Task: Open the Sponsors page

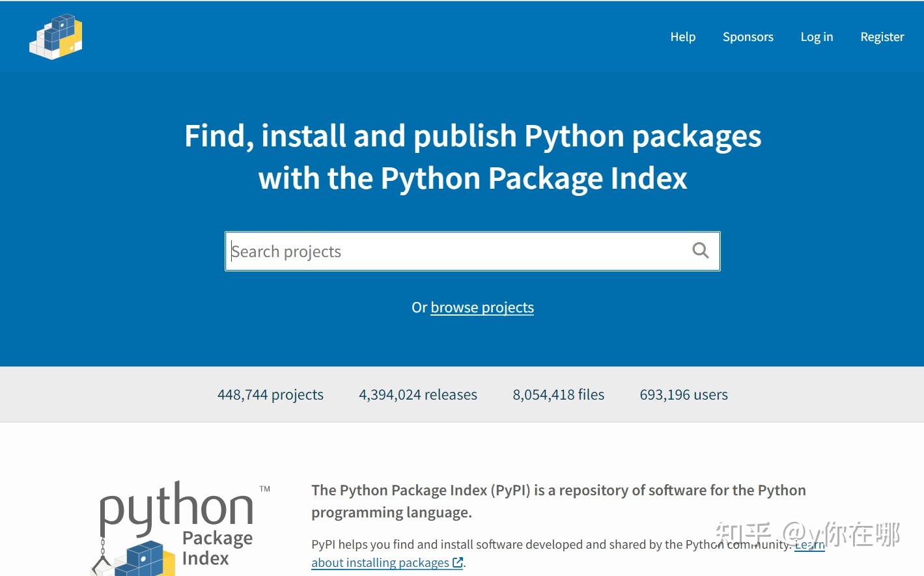Action: pyautogui.click(x=748, y=37)
